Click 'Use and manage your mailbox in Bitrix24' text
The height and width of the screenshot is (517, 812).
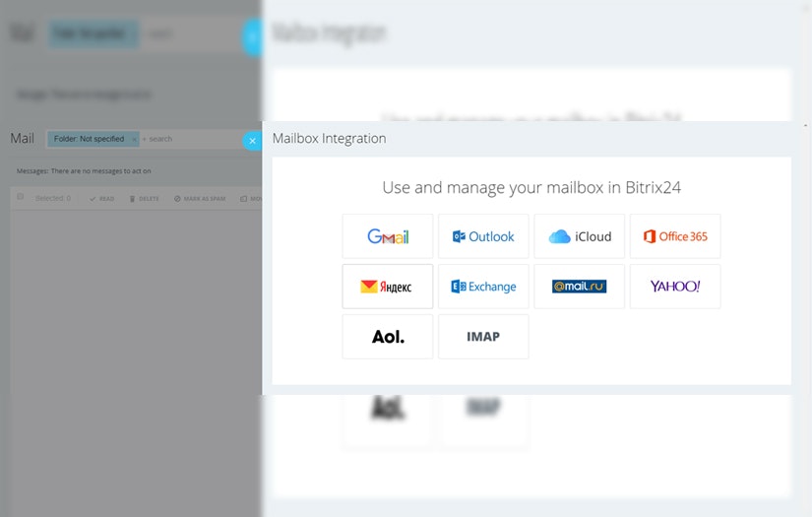(531, 187)
